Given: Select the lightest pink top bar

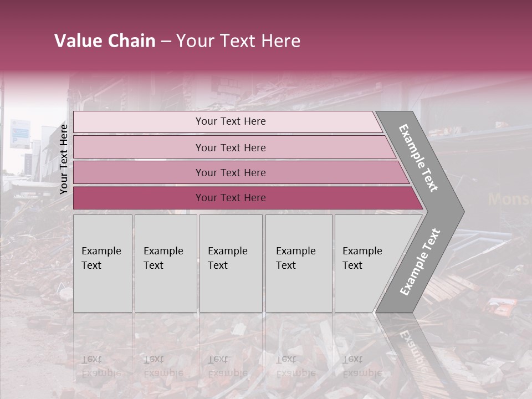Looking at the screenshot, I should [230, 121].
